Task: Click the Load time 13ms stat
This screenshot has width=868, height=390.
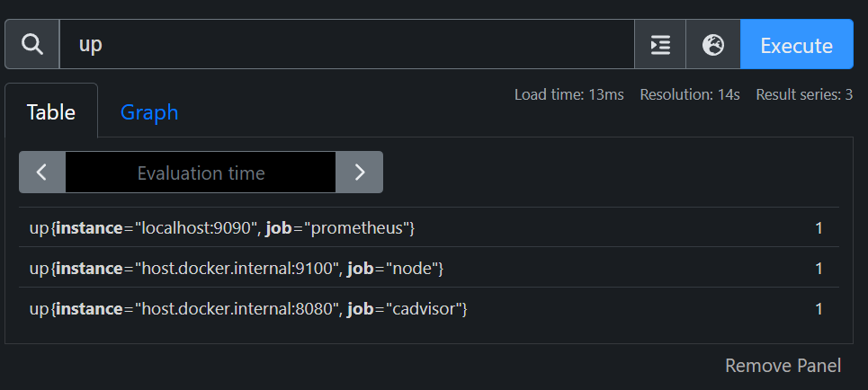Action: click(568, 94)
